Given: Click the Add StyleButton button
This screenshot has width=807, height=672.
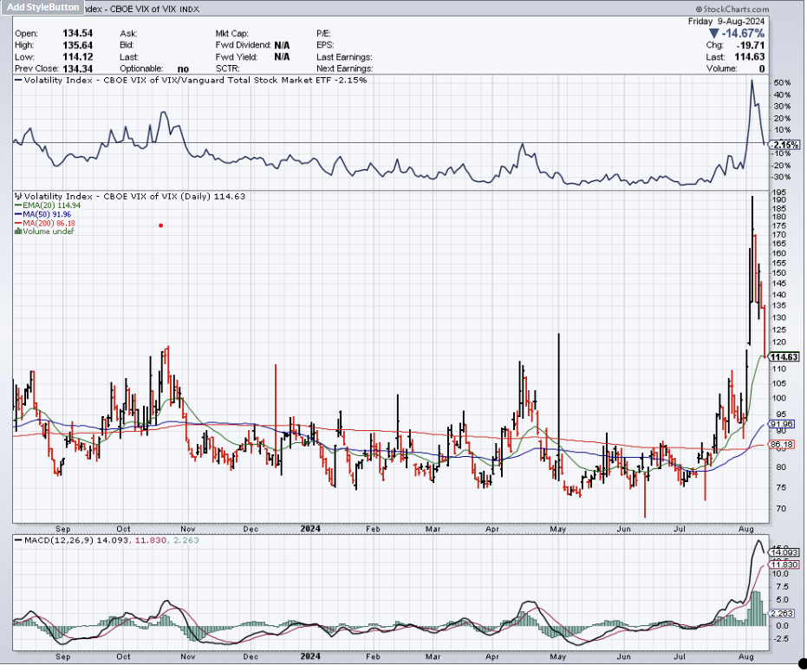Looking at the screenshot, I should click(x=42, y=7).
